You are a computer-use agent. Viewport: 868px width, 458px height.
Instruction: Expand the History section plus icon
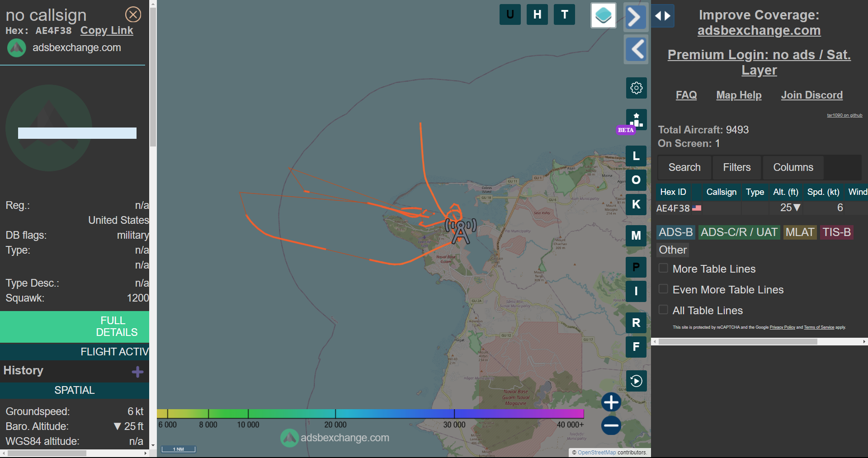(x=137, y=372)
